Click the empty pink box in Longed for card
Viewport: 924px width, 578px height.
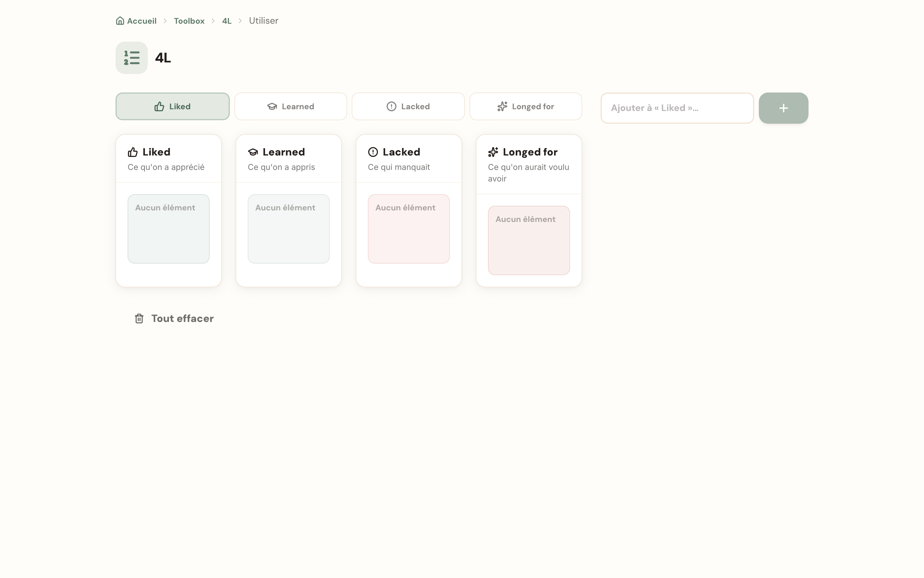(x=529, y=240)
